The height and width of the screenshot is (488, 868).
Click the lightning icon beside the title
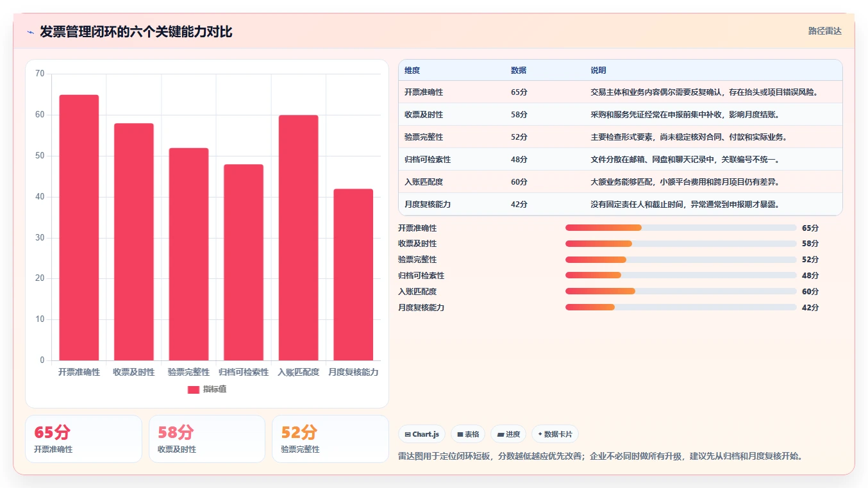click(x=30, y=32)
